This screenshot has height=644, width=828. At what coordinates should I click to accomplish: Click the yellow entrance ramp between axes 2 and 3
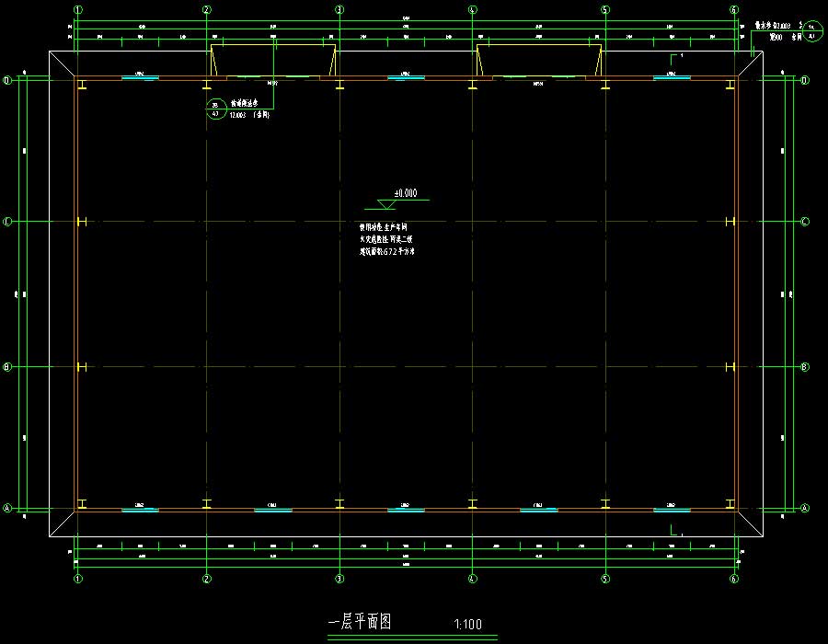pyautogui.click(x=273, y=61)
